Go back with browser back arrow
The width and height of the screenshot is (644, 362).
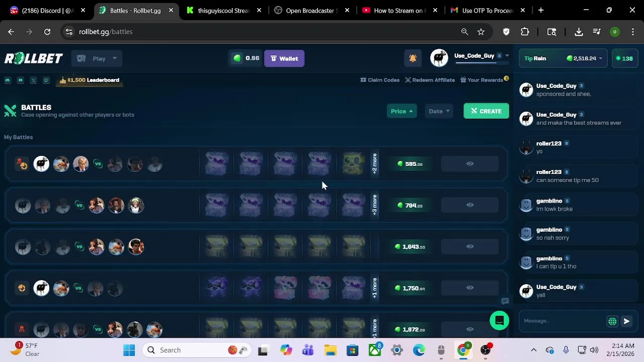point(11,32)
